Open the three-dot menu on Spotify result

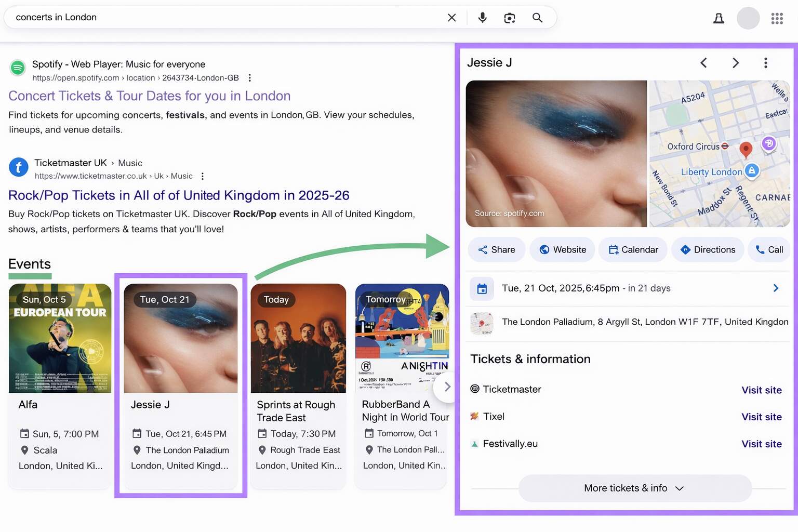point(250,77)
